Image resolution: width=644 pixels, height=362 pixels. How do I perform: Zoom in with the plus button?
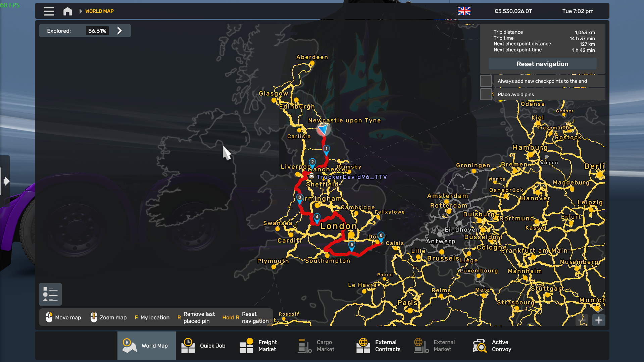tap(599, 320)
